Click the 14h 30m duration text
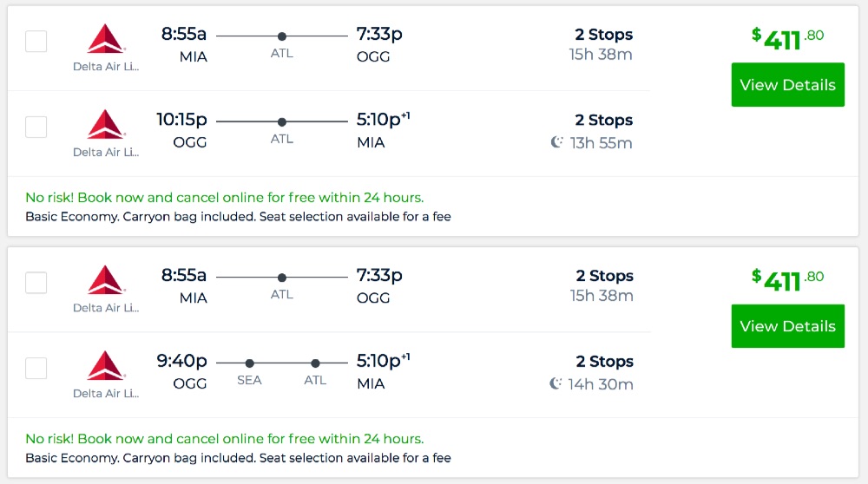 click(601, 383)
